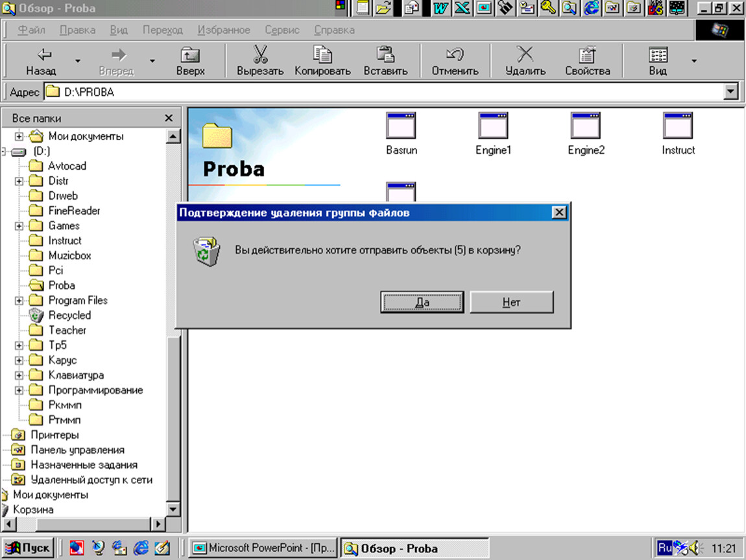The height and width of the screenshot is (560, 746).
Task: Expand the Программирование folder node
Action: pos(19,390)
